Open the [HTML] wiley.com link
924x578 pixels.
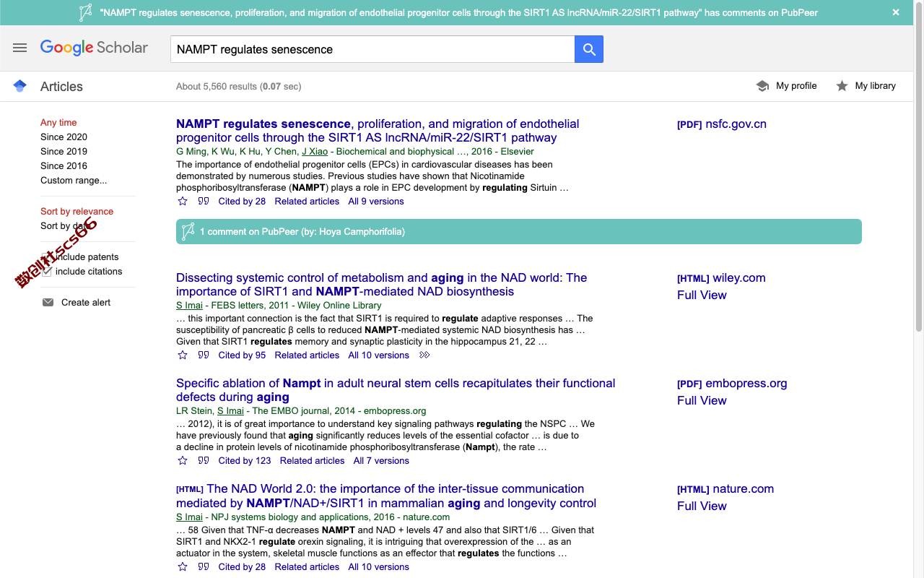tap(721, 278)
